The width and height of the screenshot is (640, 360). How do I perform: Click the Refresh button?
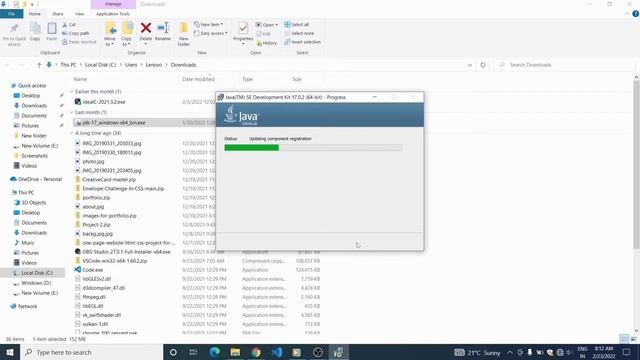[x=483, y=65]
